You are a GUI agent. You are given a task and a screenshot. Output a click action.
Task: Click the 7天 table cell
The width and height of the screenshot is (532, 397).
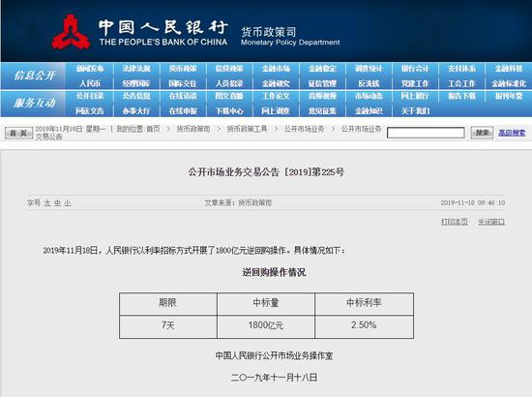[x=168, y=326]
